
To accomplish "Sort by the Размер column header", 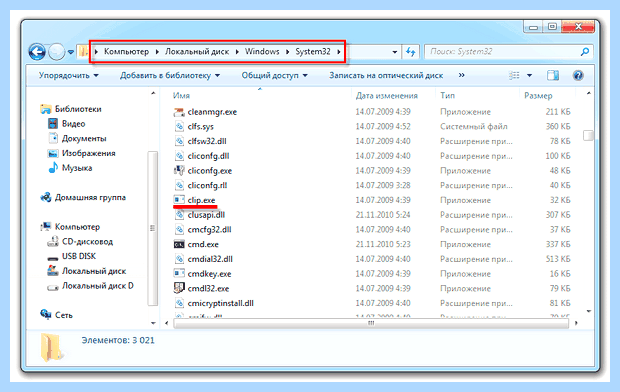I will click(x=538, y=96).
